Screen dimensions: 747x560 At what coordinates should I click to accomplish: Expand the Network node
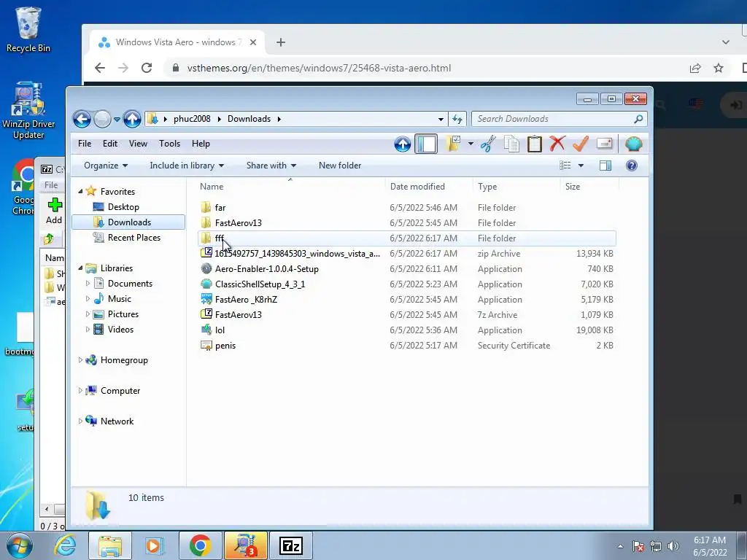click(x=80, y=421)
